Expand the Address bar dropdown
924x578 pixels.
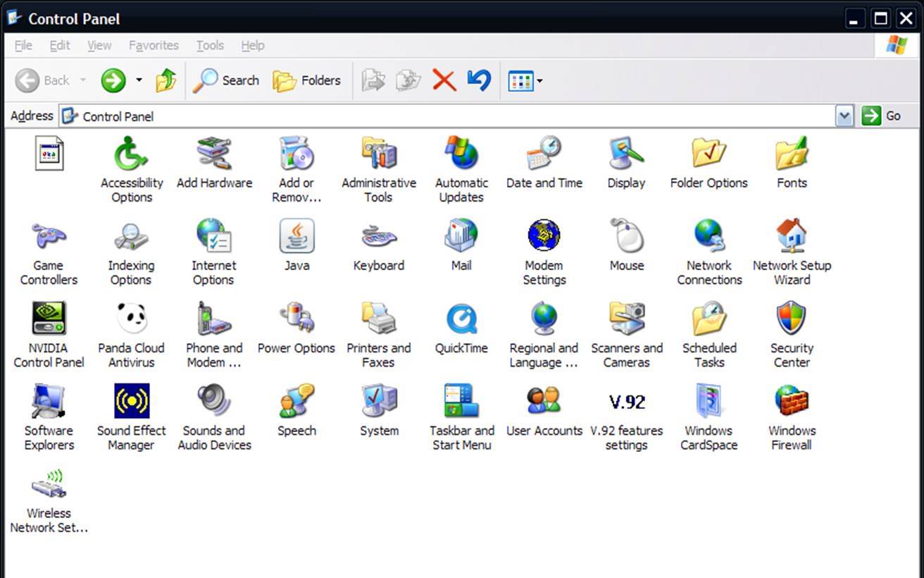point(844,116)
